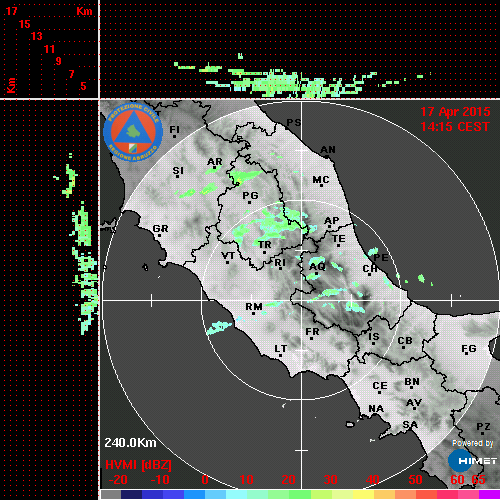500x500 pixels.
Task: Click the radar echo offshore near Rome
Action: (x=218, y=328)
